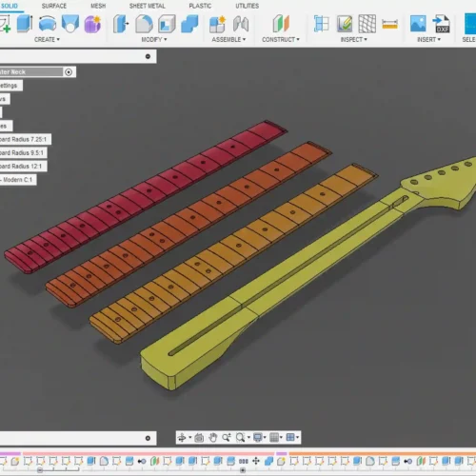The width and height of the screenshot is (476, 476).
Task: Select the Measure ruler tool
Action: pyautogui.click(x=390, y=24)
